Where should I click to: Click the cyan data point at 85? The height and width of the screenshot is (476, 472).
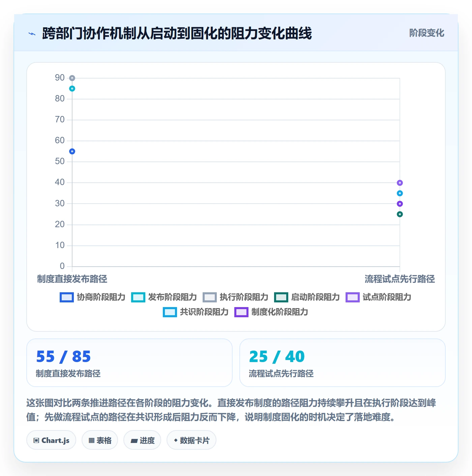[x=72, y=89]
